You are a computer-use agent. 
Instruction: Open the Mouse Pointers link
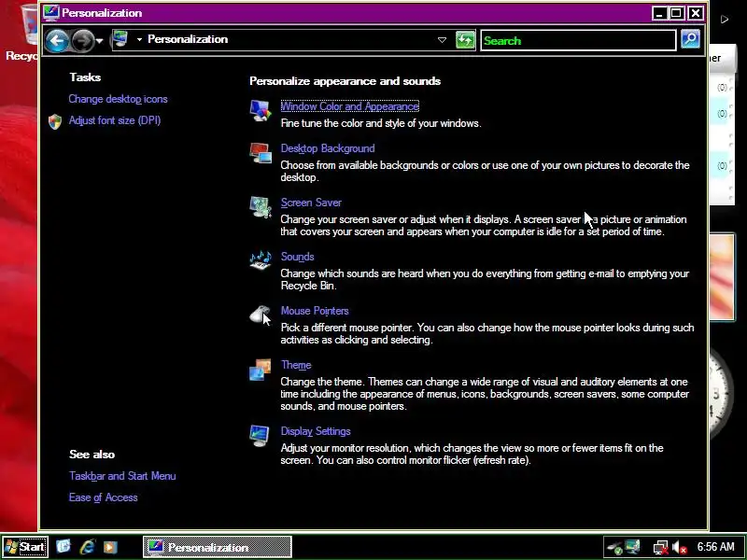315,311
